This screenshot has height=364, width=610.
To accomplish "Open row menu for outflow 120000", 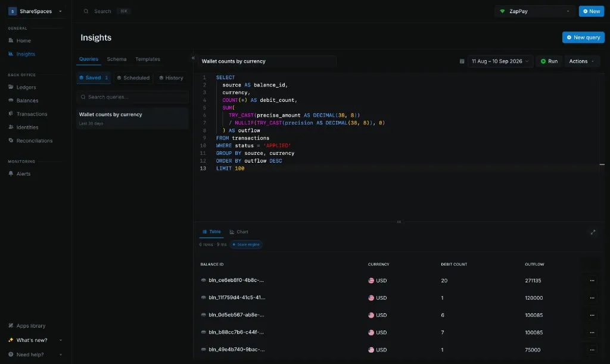I will [592, 298].
